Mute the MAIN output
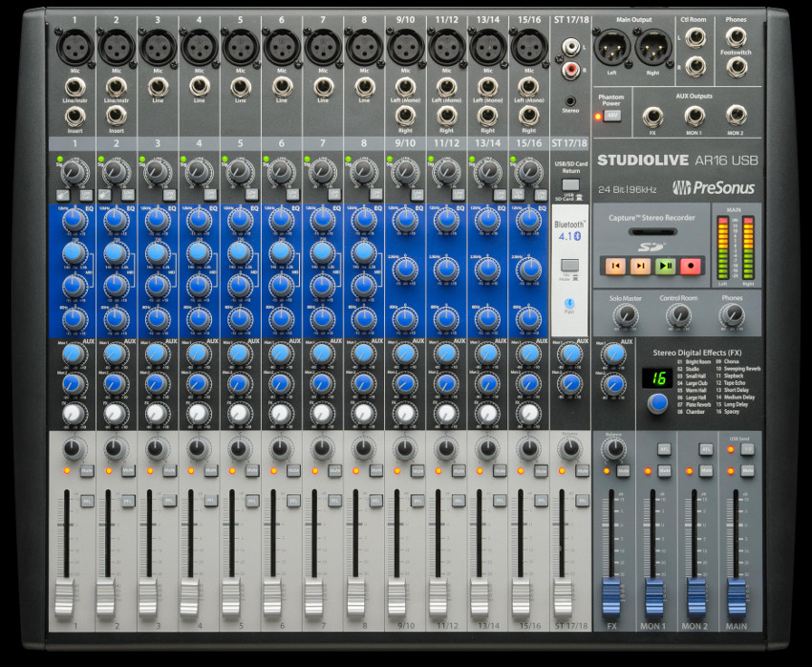The image size is (812, 667). [x=747, y=471]
